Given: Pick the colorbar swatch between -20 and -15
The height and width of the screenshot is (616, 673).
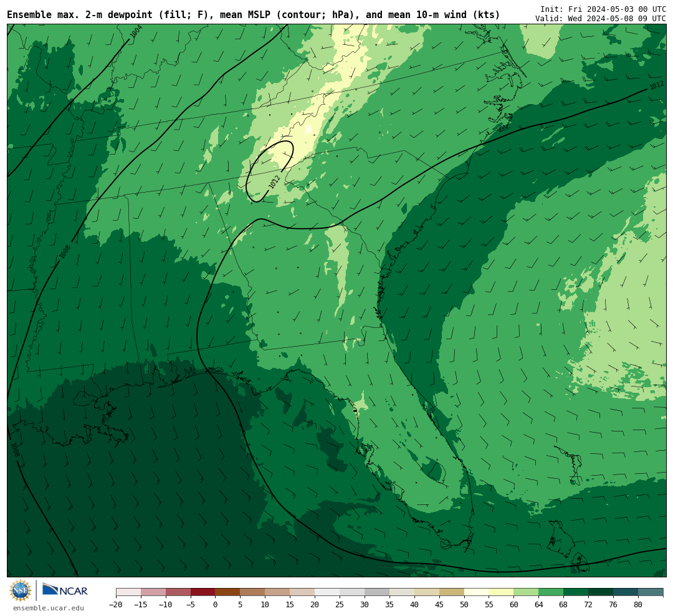Looking at the screenshot, I should click(128, 592).
